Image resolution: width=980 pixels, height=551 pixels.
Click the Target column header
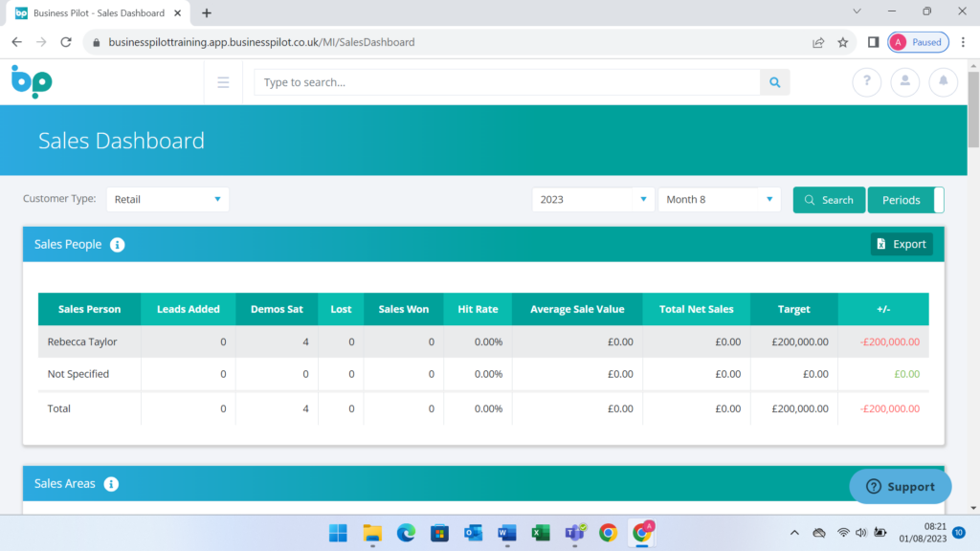pos(793,309)
